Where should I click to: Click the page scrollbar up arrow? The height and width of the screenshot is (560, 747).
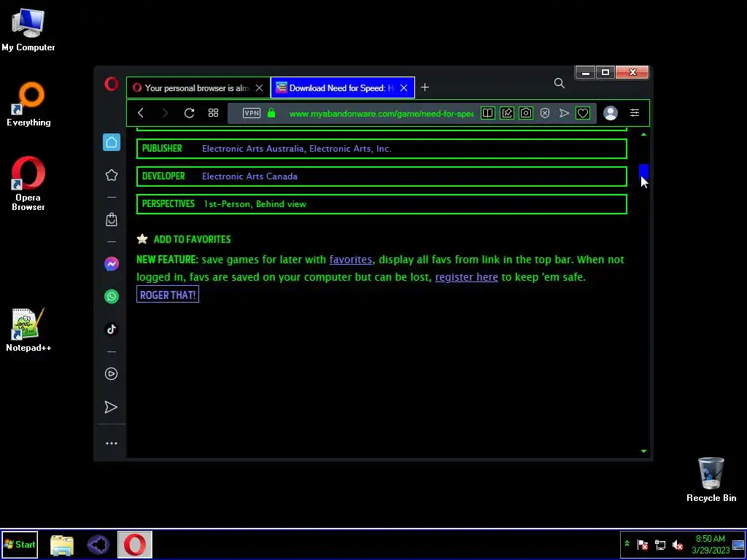point(643,135)
